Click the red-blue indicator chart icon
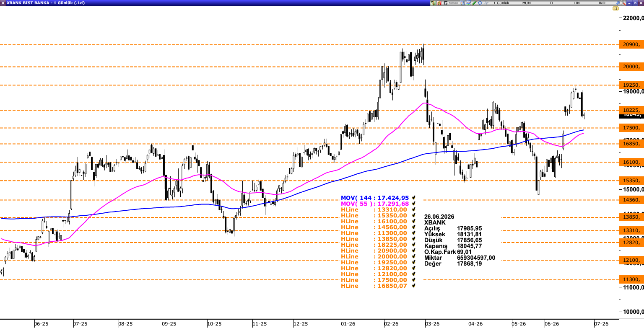Screen dimensions: 644x328 pyautogui.click(x=468, y=3)
